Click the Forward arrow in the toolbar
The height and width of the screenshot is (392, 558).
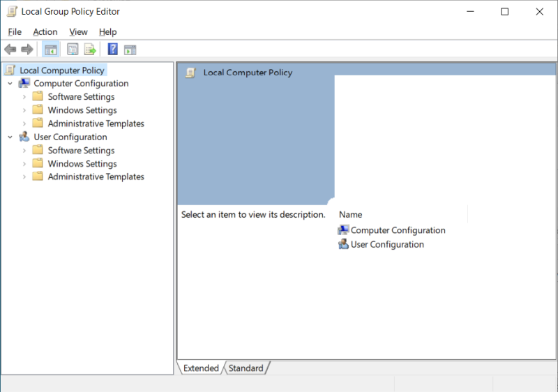(27, 50)
